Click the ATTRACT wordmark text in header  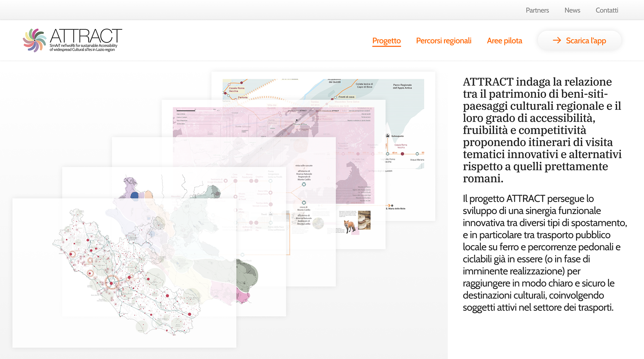(86, 36)
